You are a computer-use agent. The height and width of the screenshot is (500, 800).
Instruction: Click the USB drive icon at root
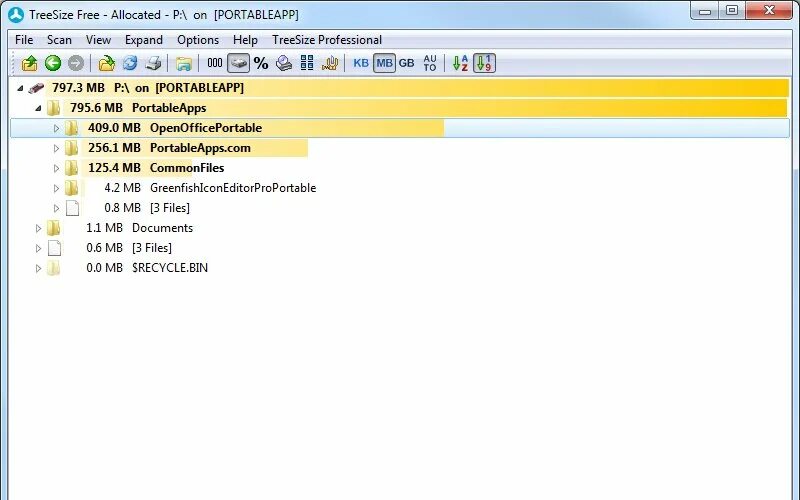[36, 88]
